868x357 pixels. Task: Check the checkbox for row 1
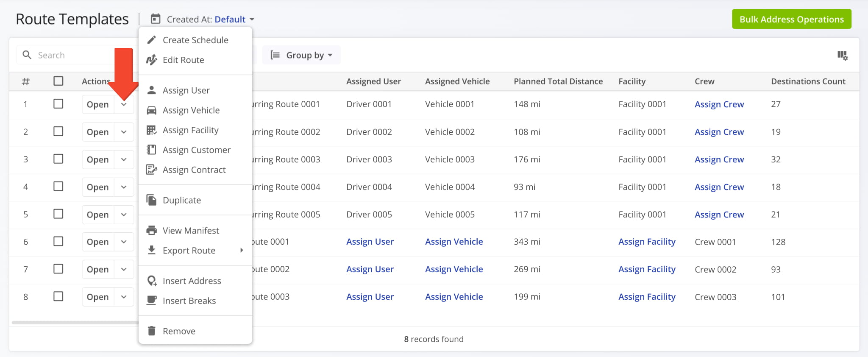58,104
